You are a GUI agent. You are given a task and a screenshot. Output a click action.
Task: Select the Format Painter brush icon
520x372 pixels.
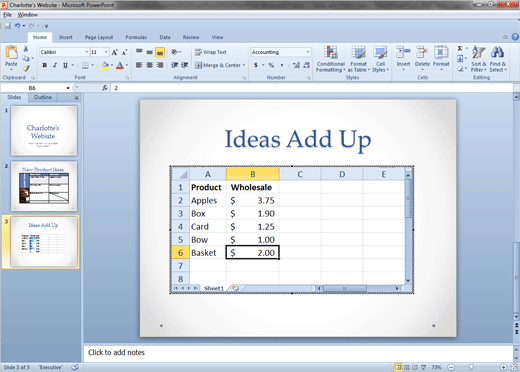26,68
